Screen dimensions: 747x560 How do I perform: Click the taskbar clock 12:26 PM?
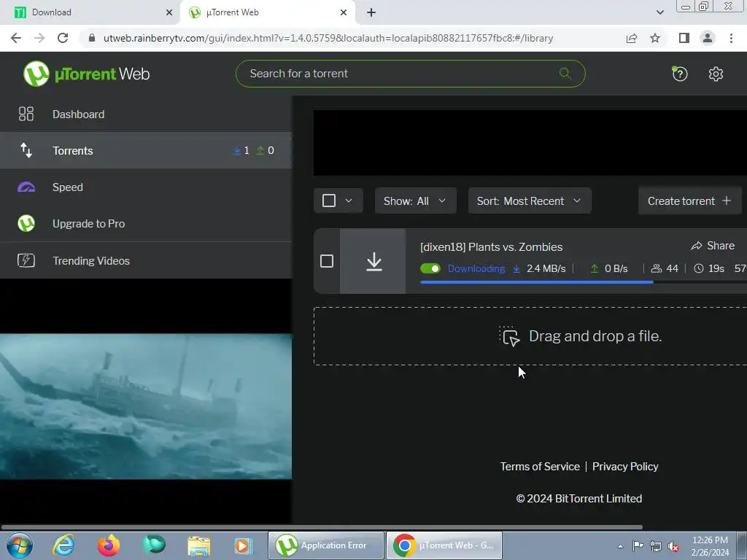coord(710,540)
